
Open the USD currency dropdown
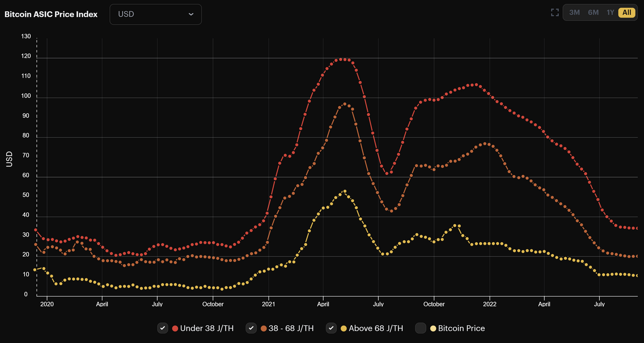(155, 14)
